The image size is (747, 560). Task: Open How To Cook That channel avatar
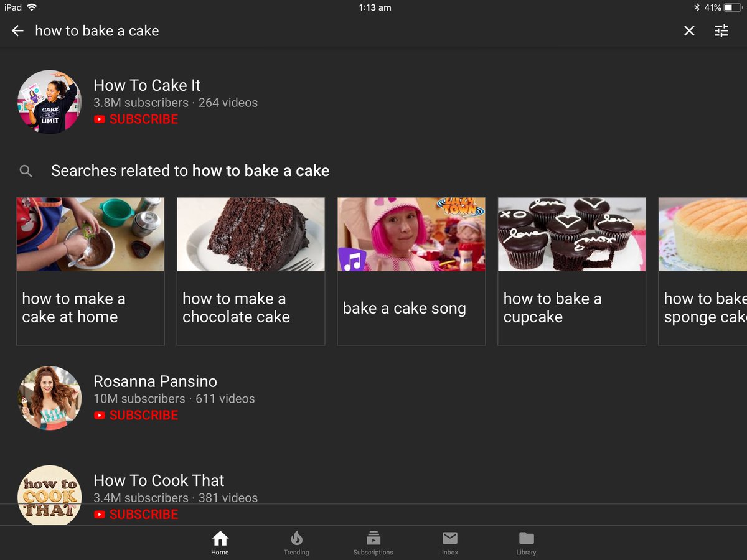[x=49, y=495]
